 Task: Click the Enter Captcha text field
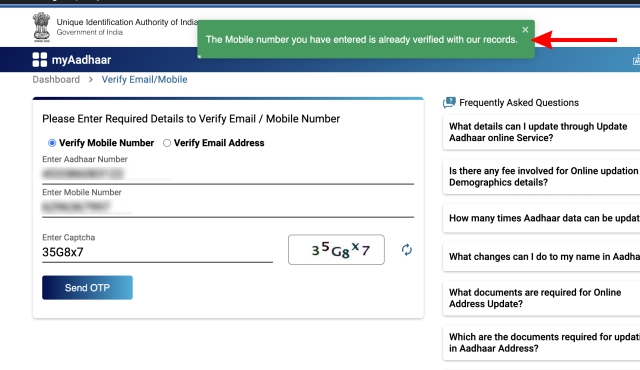coord(157,253)
